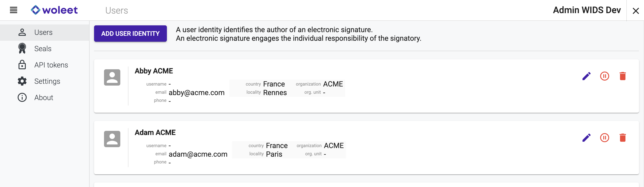Close the admin panel with X

point(635,11)
